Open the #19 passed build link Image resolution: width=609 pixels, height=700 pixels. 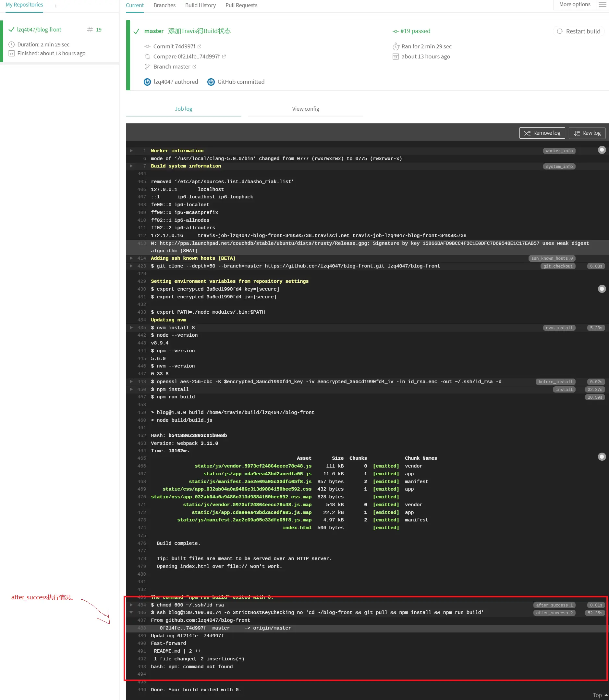pos(415,31)
